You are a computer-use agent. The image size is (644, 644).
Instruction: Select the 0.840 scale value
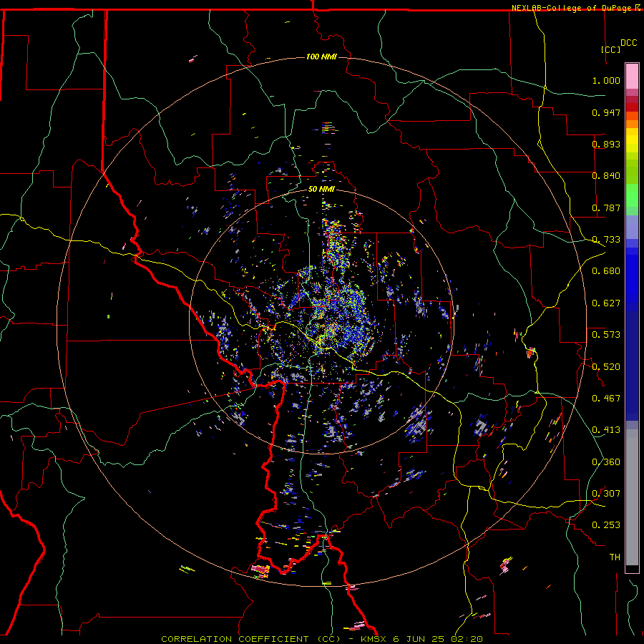tap(606, 176)
